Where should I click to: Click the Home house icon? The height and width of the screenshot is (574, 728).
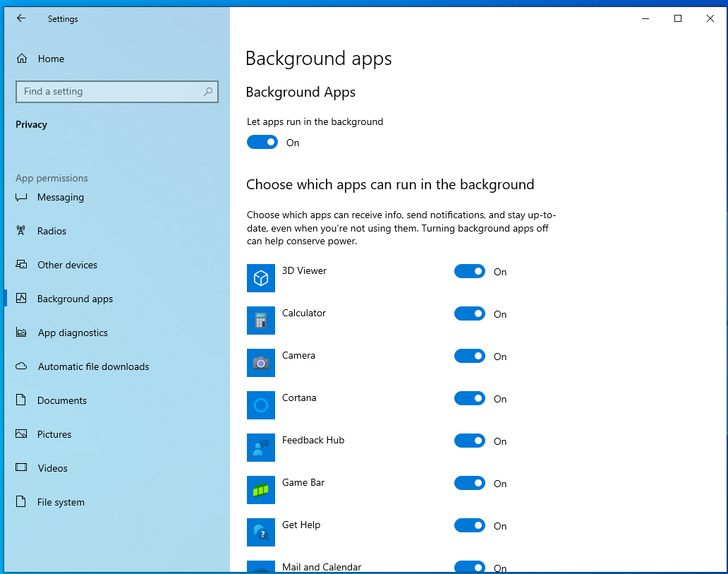click(22, 59)
